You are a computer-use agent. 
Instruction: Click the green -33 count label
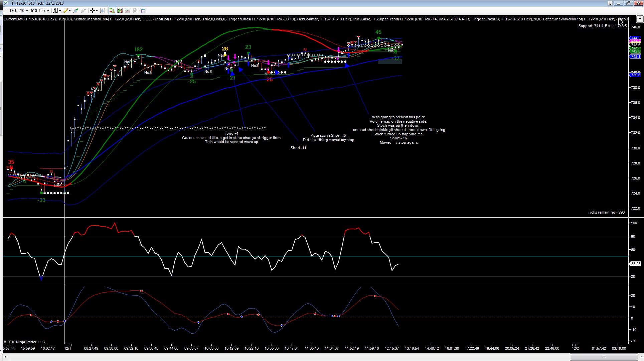pos(42,200)
